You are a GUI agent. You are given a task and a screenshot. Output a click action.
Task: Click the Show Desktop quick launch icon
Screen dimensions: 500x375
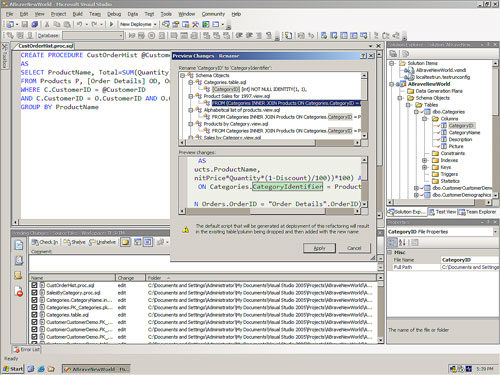coord(31,369)
